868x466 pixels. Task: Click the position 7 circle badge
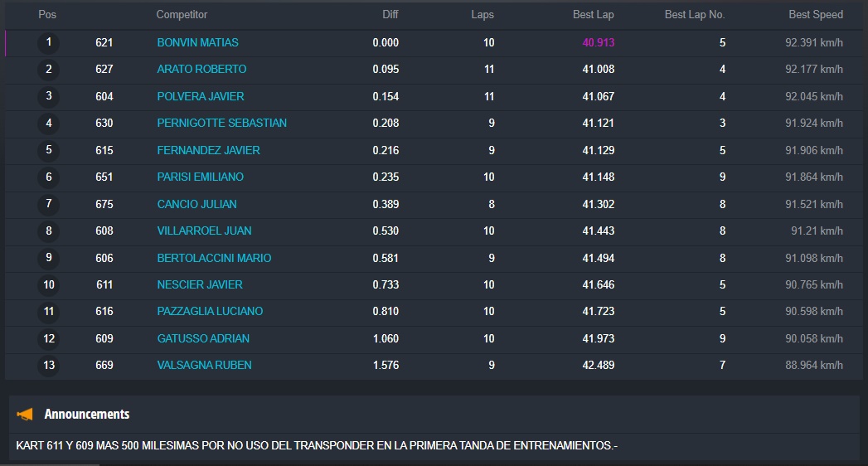tap(49, 204)
